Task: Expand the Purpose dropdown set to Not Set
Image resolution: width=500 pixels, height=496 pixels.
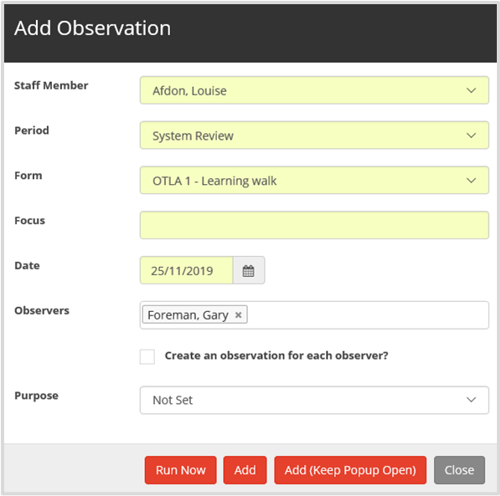Action: [x=314, y=400]
